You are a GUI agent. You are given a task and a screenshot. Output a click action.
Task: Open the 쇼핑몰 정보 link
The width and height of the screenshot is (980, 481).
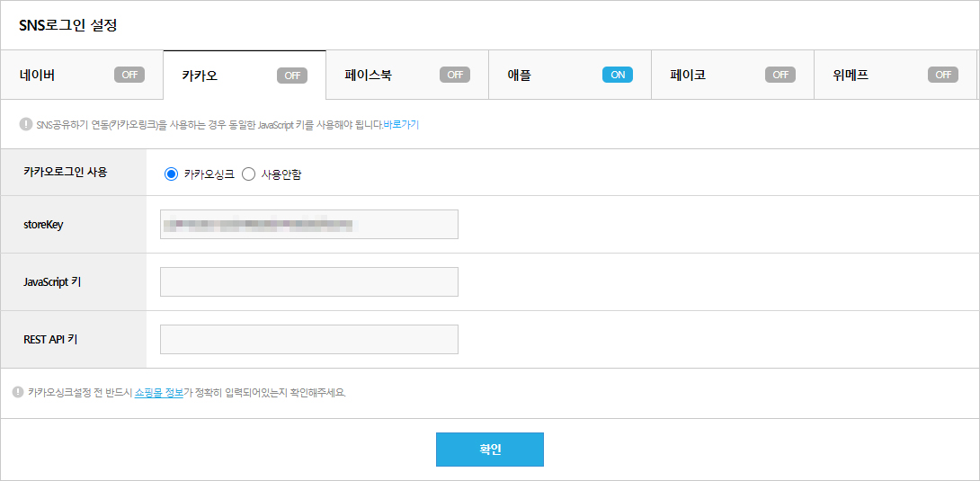[158, 393]
